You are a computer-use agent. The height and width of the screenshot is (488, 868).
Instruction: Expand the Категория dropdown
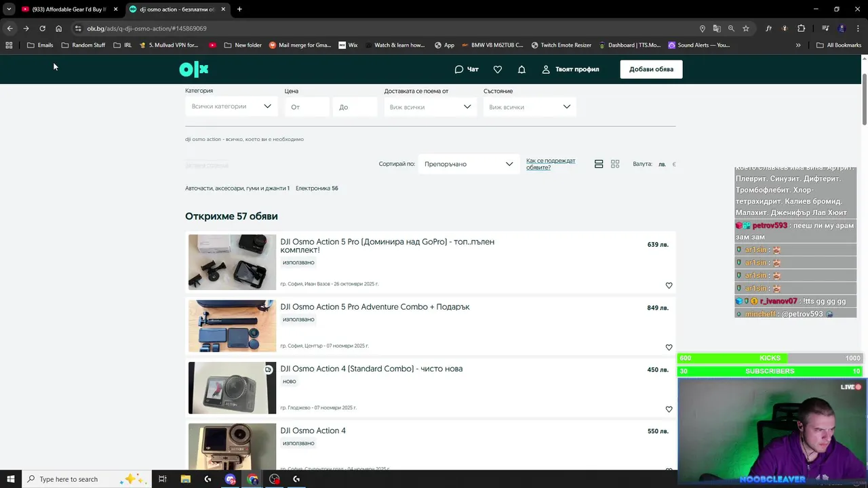[231, 106]
